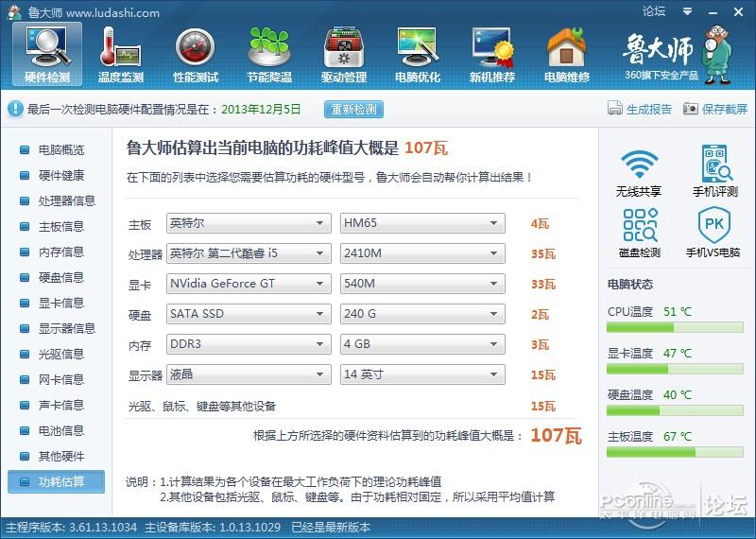Click the date 2013年12月5日

point(261,109)
